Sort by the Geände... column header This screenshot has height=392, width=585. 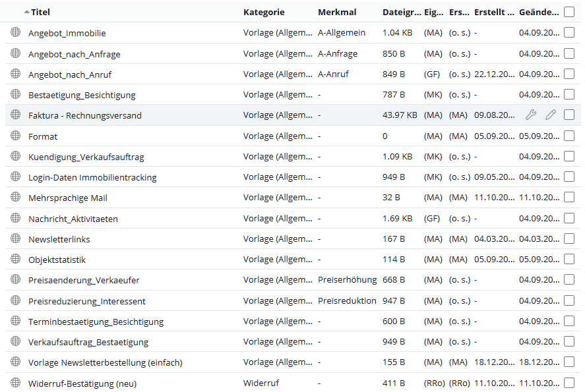[539, 12]
